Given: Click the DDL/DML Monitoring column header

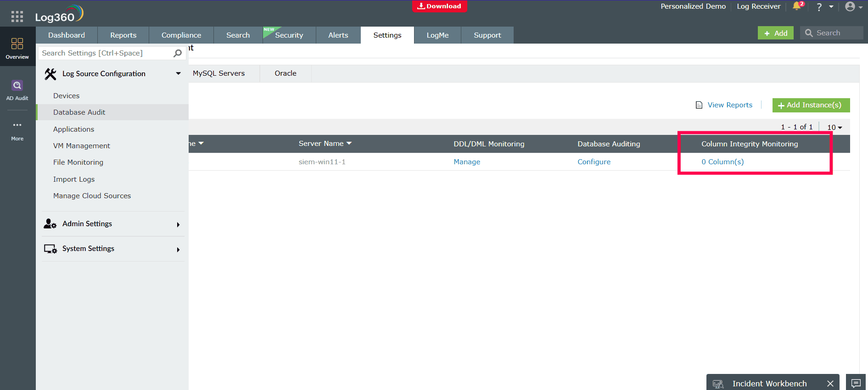Looking at the screenshot, I should coord(489,144).
